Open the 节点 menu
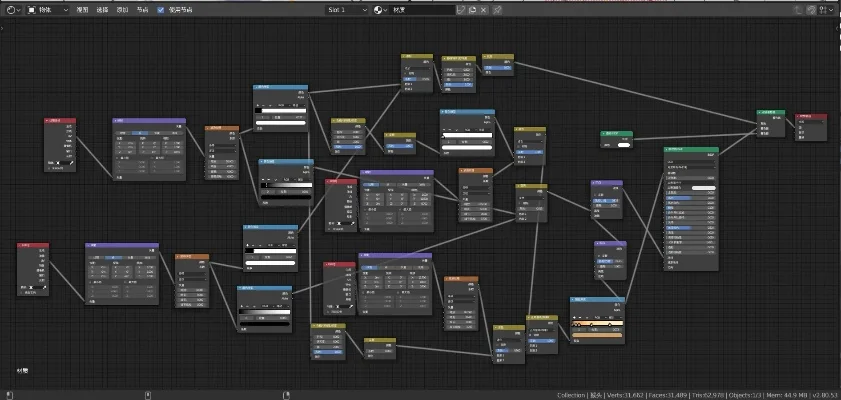The image size is (841, 400). pyautogui.click(x=142, y=10)
